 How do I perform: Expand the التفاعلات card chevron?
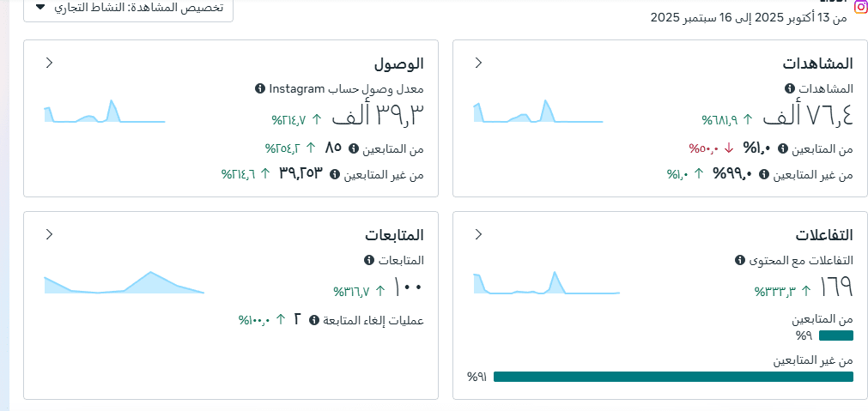point(478,234)
